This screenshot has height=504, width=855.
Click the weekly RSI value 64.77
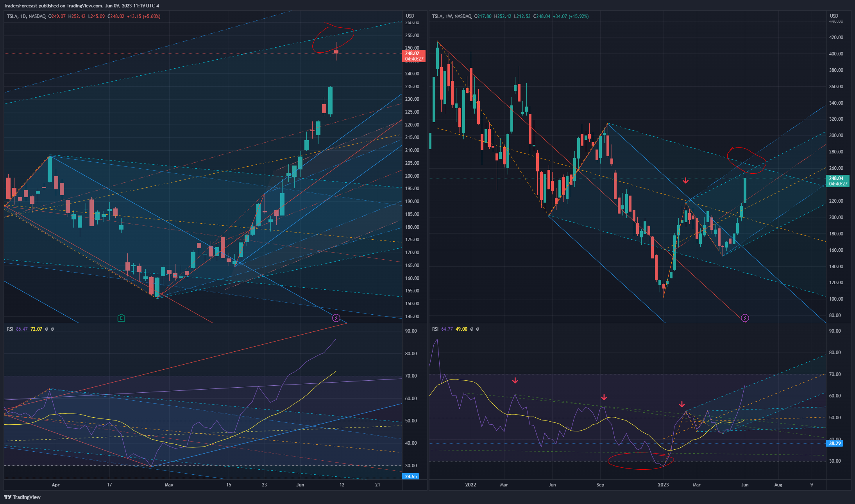pos(447,329)
